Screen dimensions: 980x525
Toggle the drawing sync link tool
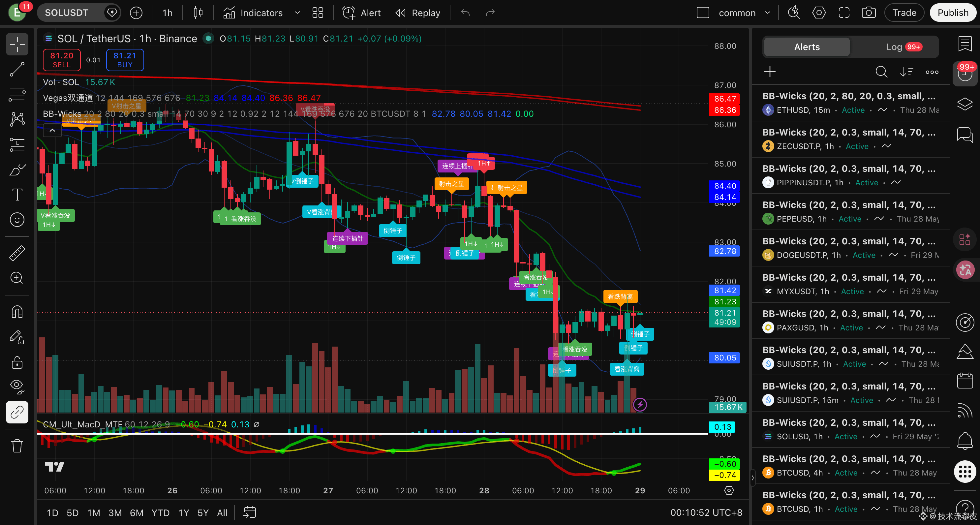point(17,412)
